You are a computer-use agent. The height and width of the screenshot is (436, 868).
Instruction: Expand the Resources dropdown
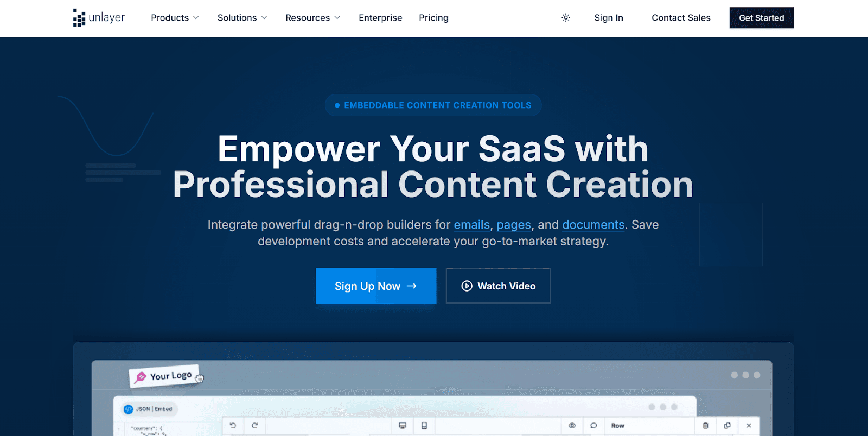[312, 18]
